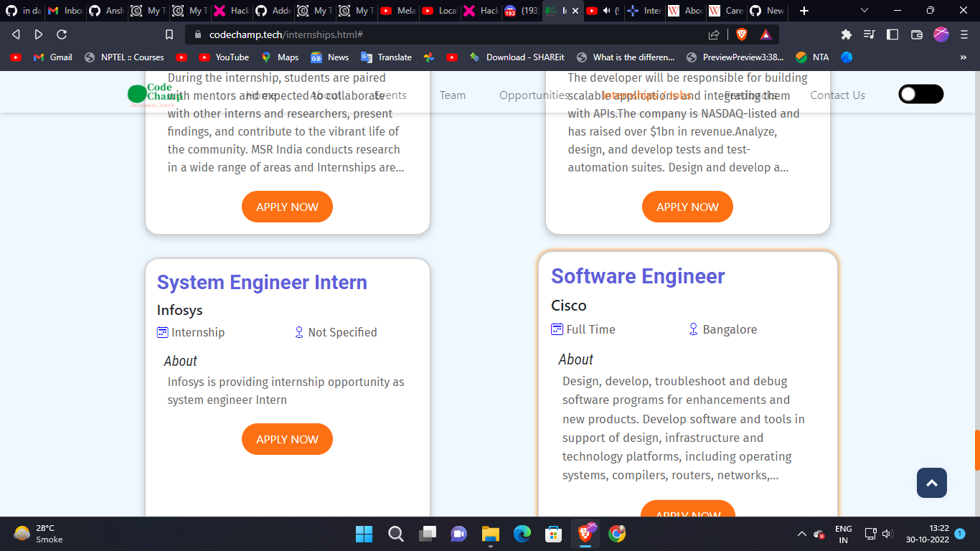This screenshot has height=551, width=980.
Task: Click the view site information lock icon
Action: tap(199, 34)
